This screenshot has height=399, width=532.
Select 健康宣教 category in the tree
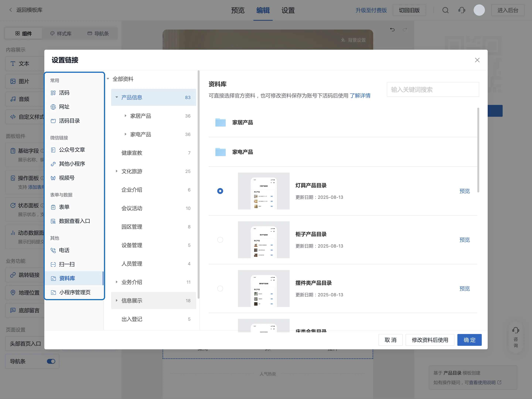pos(154,153)
